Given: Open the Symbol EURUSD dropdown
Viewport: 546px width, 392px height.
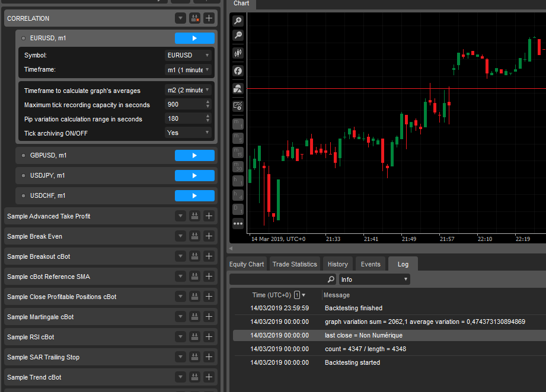Looking at the screenshot, I should pyautogui.click(x=189, y=55).
